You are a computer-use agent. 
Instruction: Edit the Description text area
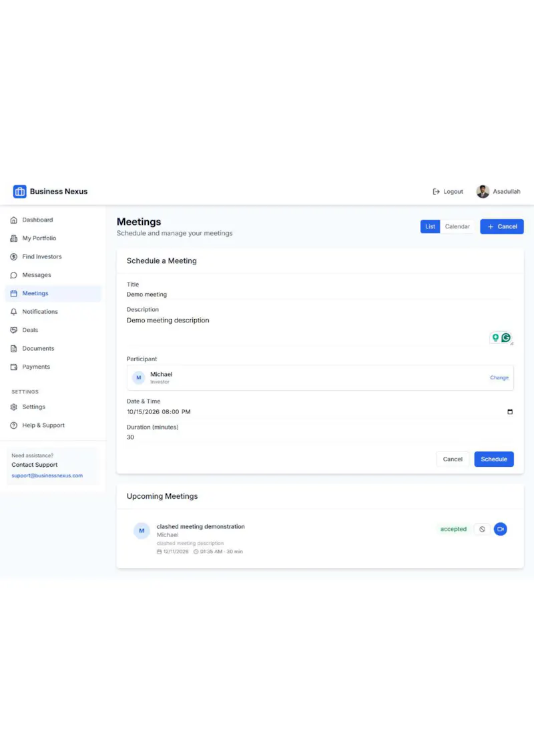click(320, 330)
